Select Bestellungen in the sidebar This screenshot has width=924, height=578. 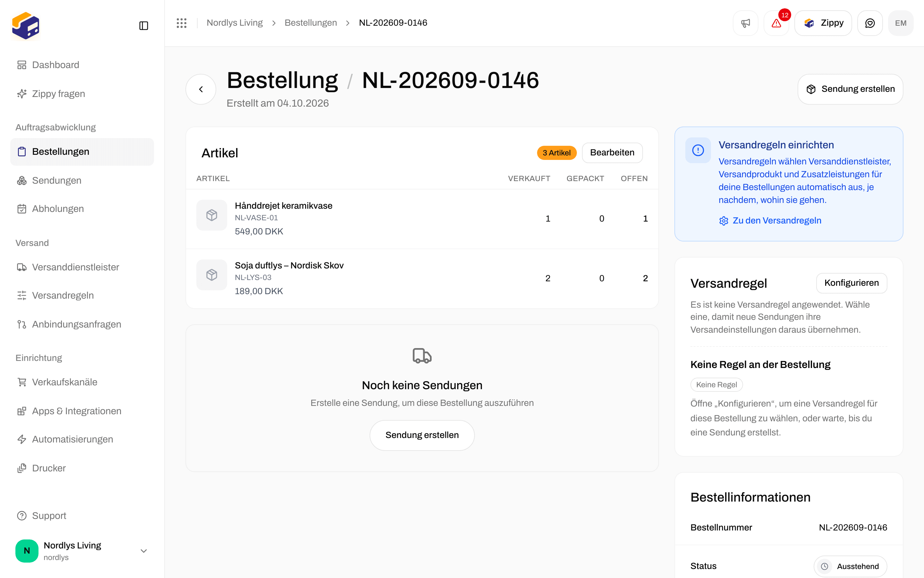(82, 152)
